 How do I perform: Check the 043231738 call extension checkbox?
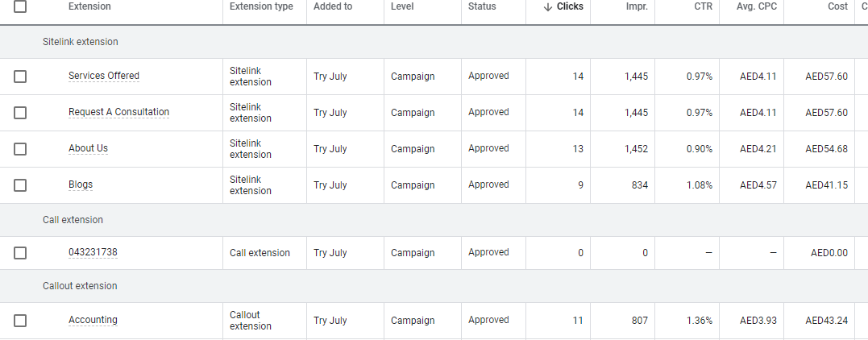pyautogui.click(x=20, y=253)
